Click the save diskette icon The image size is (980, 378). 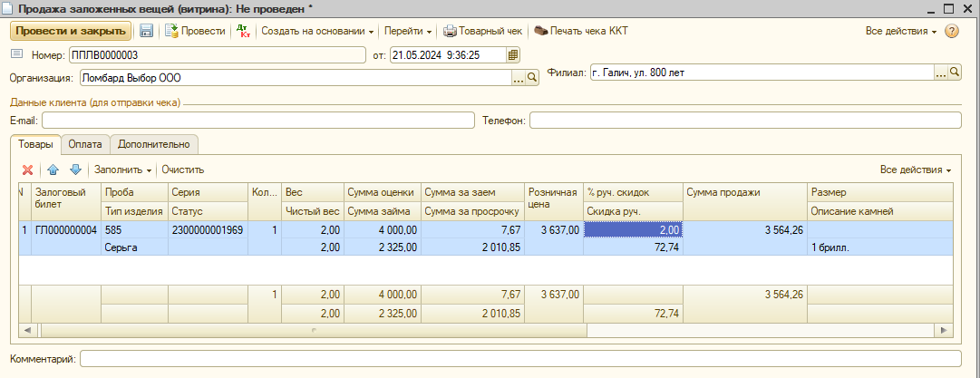146,31
